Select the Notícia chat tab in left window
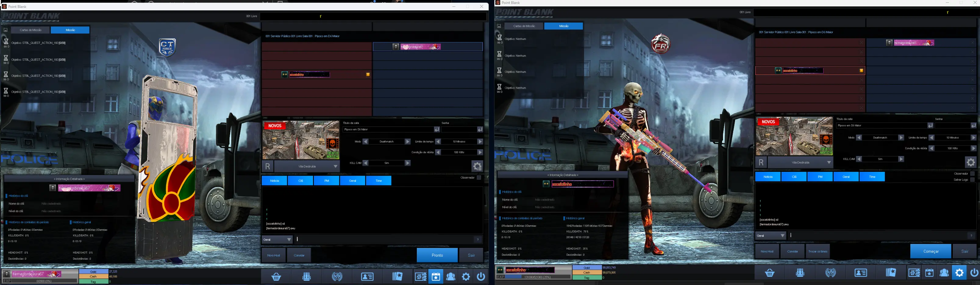 [x=274, y=181]
